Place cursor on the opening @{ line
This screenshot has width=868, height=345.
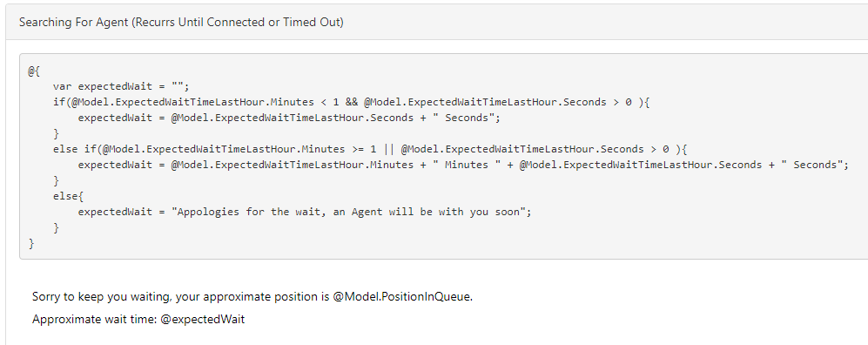34,71
